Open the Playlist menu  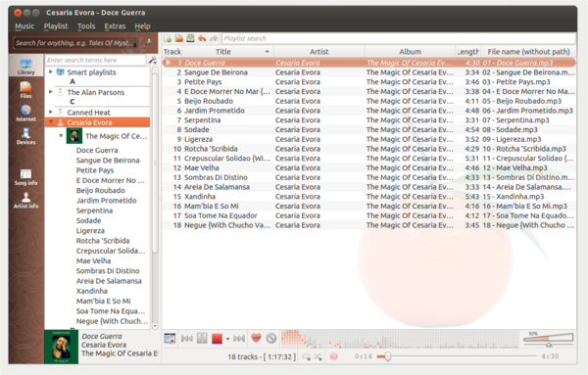(x=56, y=26)
